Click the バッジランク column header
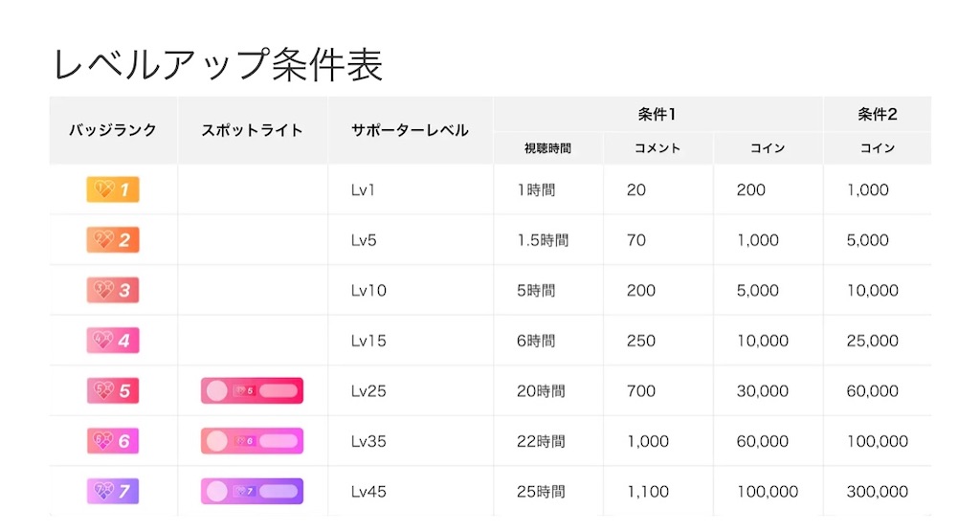980x531 pixels. (x=113, y=130)
